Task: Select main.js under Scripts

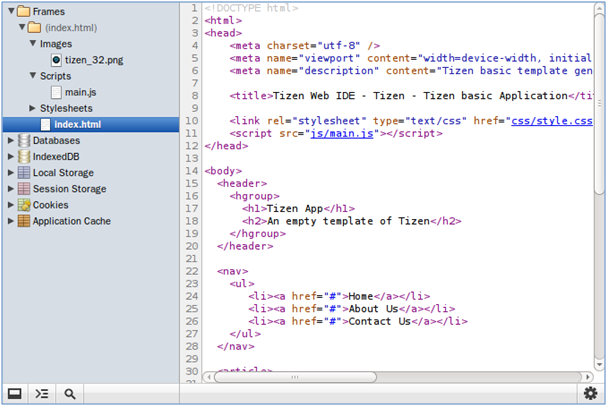Action: 80,92
